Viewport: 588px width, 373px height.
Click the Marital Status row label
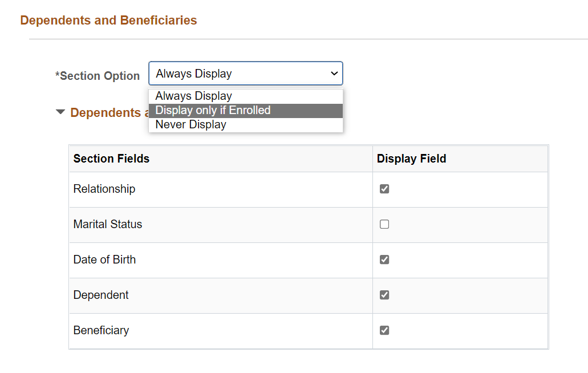point(108,224)
